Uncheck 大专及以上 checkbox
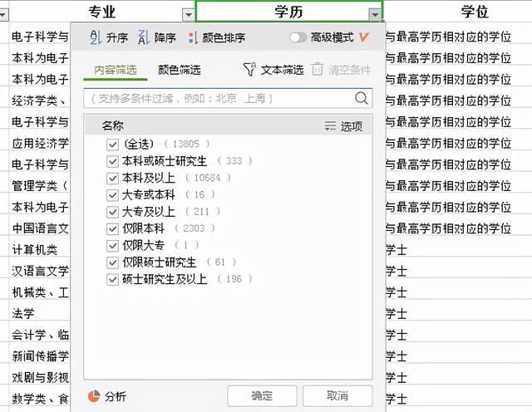The width and height of the screenshot is (532, 412). point(112,213)
